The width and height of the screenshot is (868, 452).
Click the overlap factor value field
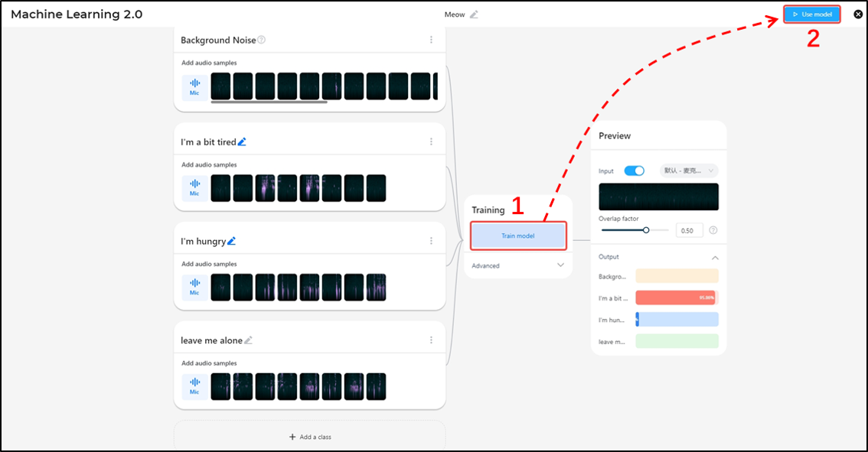tap(689, 230)
